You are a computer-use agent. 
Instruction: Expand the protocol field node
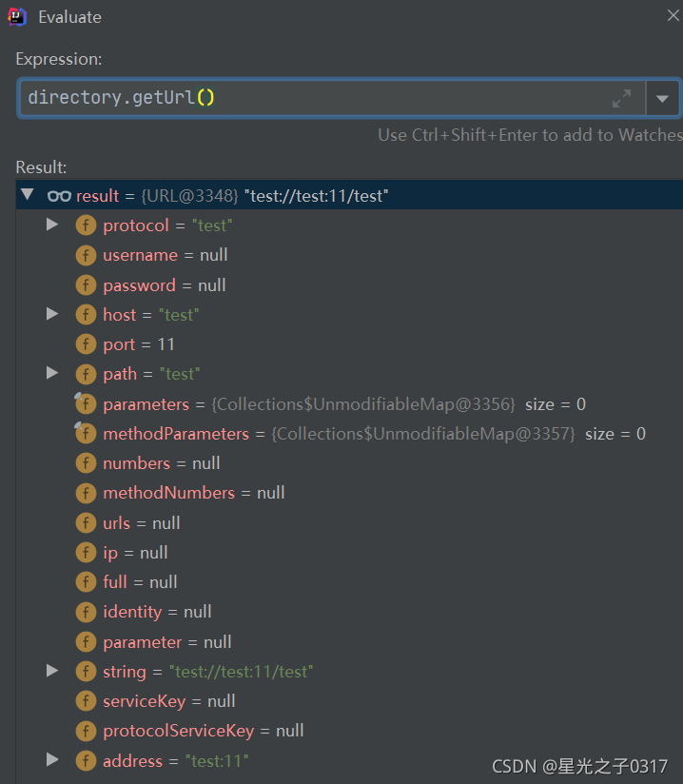[x=52, y=225]
